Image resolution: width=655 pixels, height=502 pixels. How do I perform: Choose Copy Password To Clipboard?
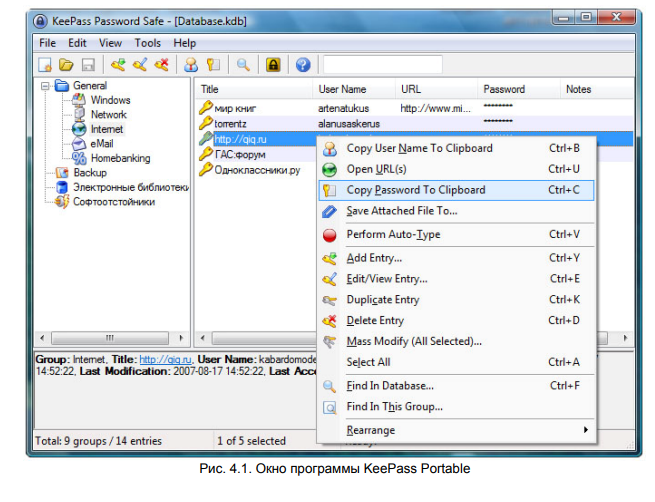pyautogui.click(x=415, y=190)
